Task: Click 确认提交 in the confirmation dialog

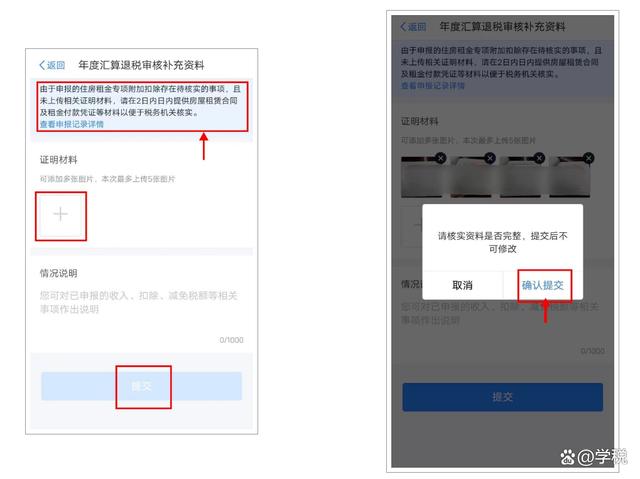Action: click(543, 285)
